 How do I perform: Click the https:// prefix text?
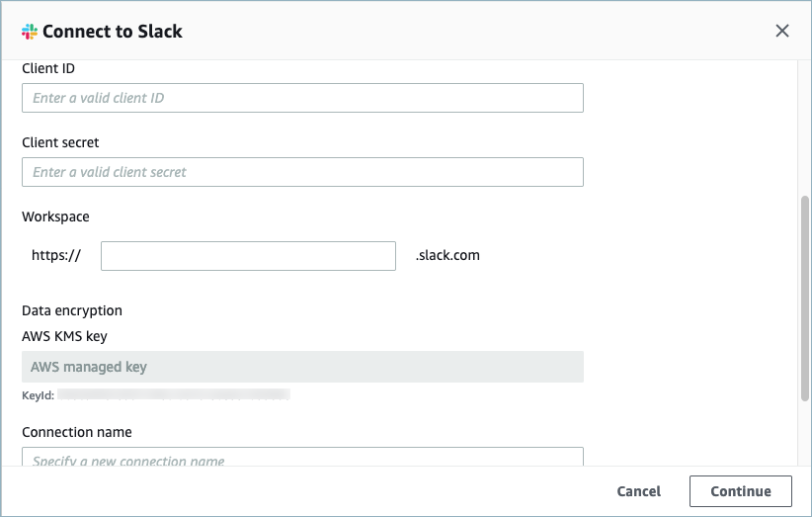55,255
